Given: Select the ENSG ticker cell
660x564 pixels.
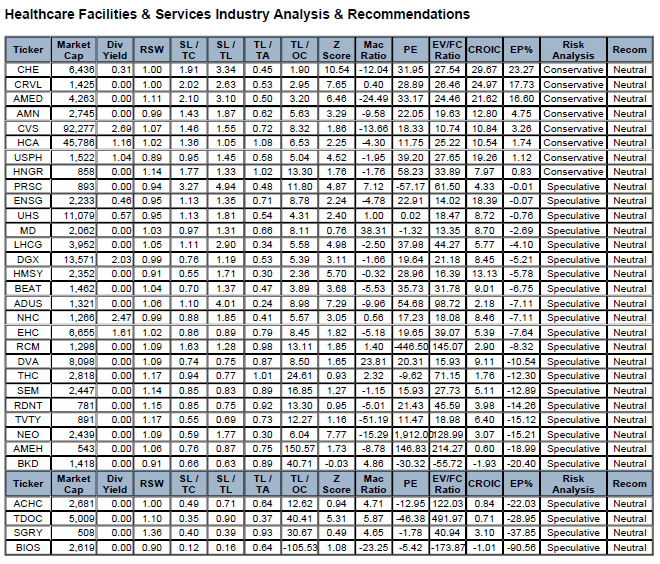Looking at the screenshot, I should point(28,201).
